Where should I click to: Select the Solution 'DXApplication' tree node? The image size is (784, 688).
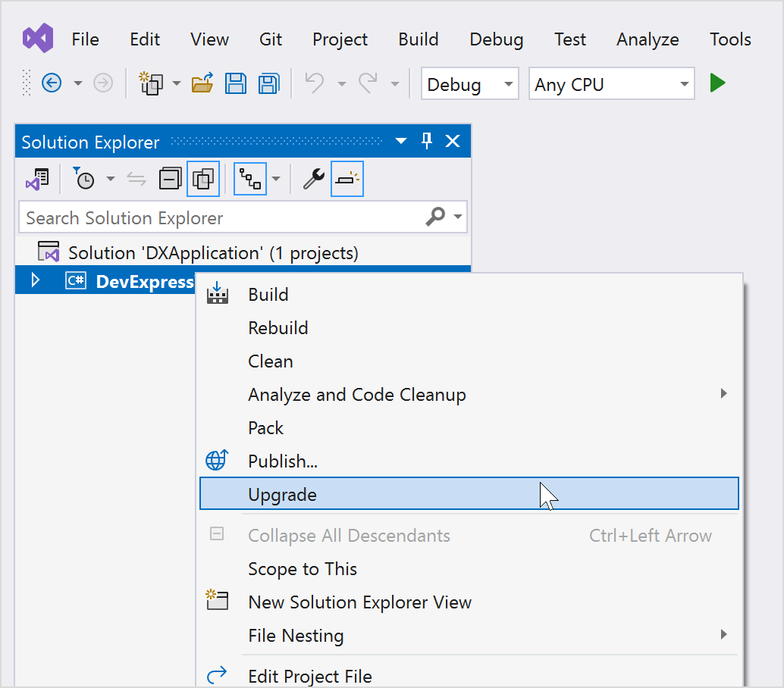click(212, 252)
